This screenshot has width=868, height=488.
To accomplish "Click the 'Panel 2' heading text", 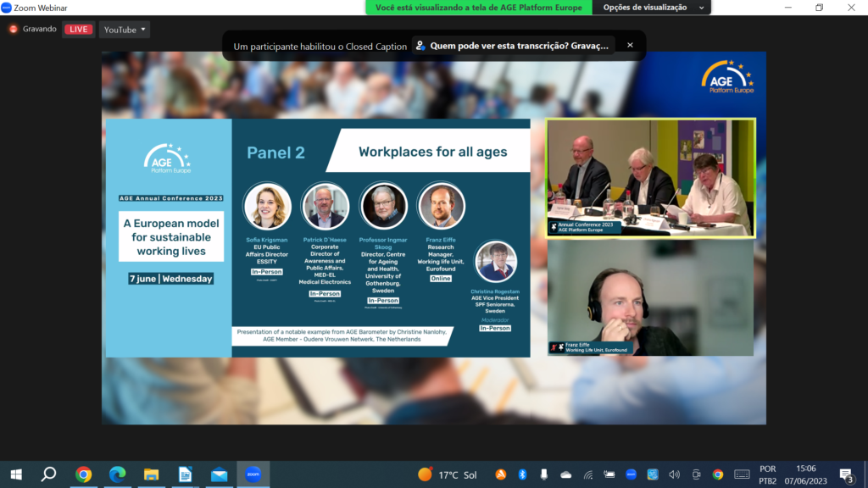I will (275, 152).
